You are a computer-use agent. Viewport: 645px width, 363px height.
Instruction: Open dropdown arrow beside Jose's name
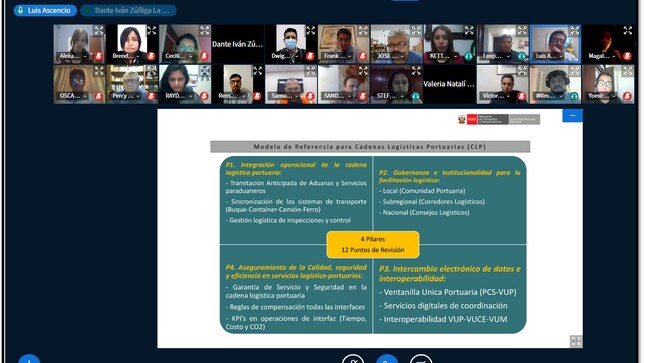(402, 56)
